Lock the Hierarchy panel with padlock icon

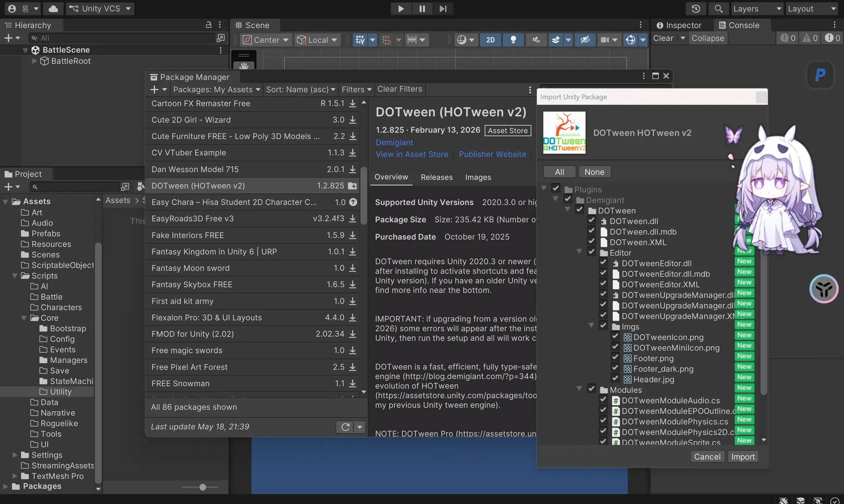click(209, 25)
